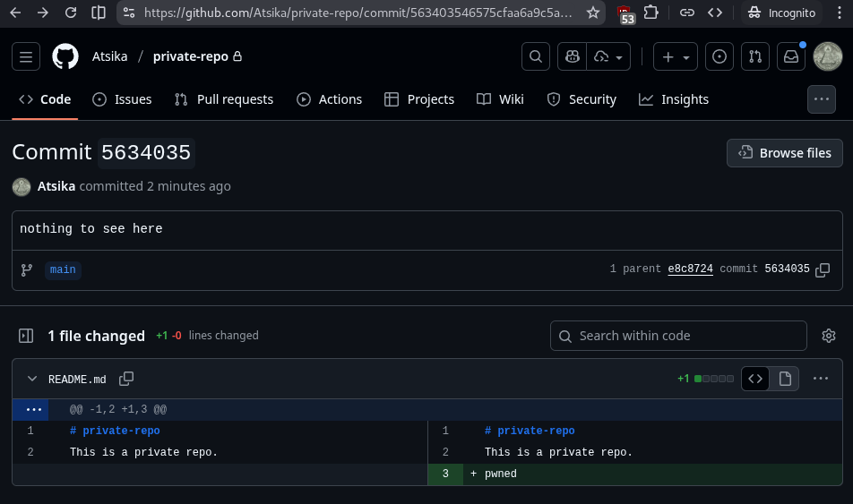
Task: Open the private-repo repository link
Action: tap(190, 56)
